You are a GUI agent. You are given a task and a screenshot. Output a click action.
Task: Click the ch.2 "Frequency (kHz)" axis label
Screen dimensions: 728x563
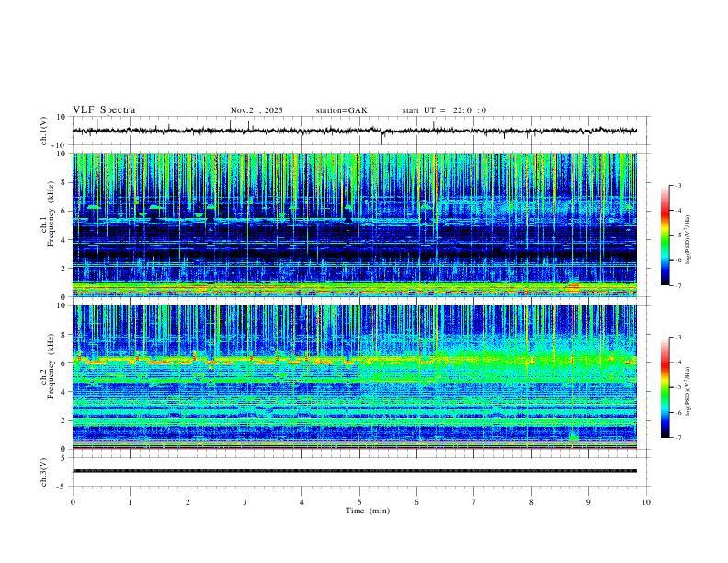coord(51,366)
